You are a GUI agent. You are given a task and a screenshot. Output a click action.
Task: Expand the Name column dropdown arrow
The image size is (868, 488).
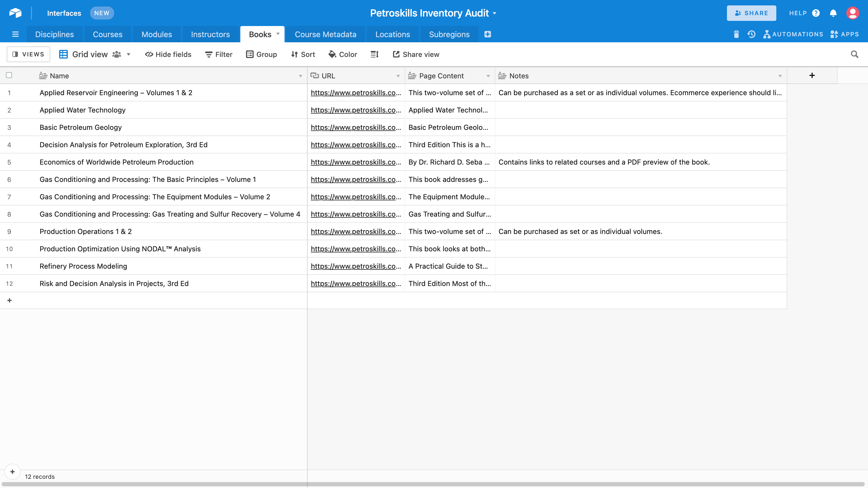(x=300, y=76)
